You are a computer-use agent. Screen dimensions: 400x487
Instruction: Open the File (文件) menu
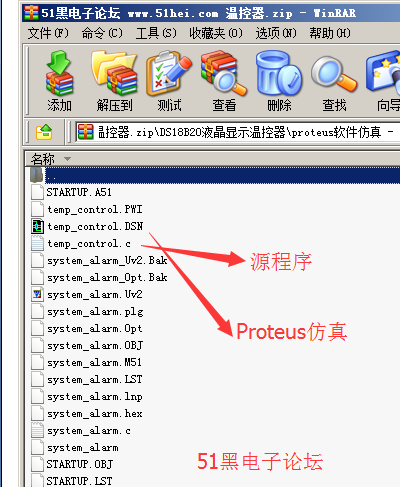[x=48, y=33]
